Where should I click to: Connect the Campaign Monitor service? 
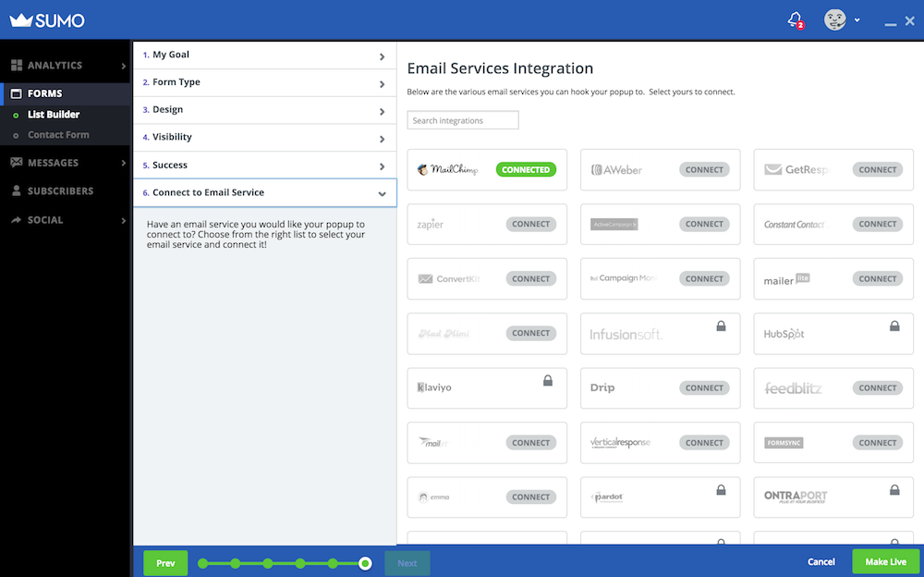pyautogui.click(x=704, y=278)
